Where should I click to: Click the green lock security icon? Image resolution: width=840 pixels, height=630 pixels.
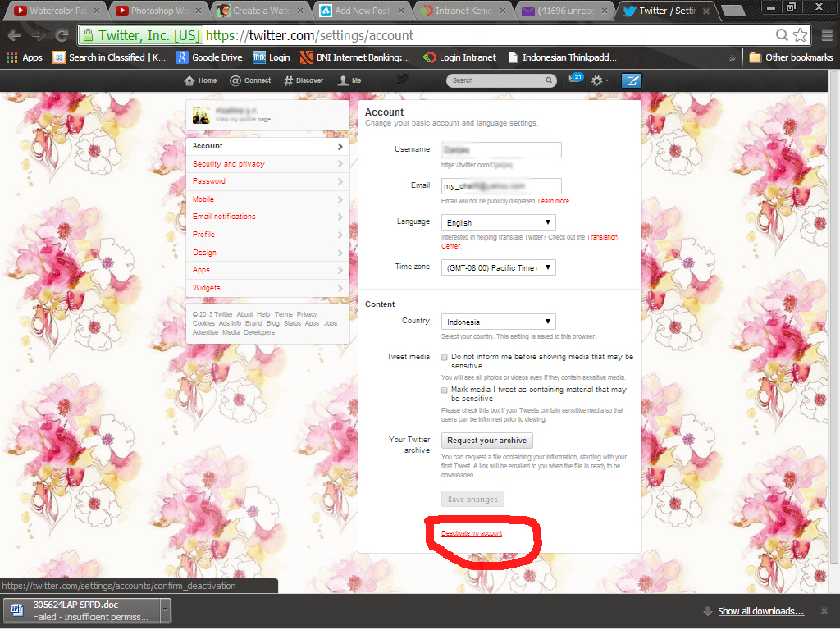87,35
